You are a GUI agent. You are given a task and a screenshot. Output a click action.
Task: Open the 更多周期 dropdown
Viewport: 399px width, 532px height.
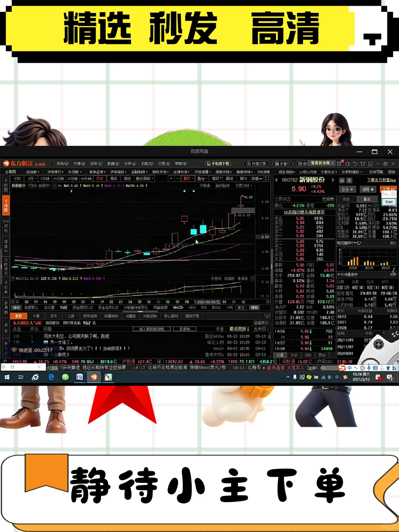[x=144, y=178]
